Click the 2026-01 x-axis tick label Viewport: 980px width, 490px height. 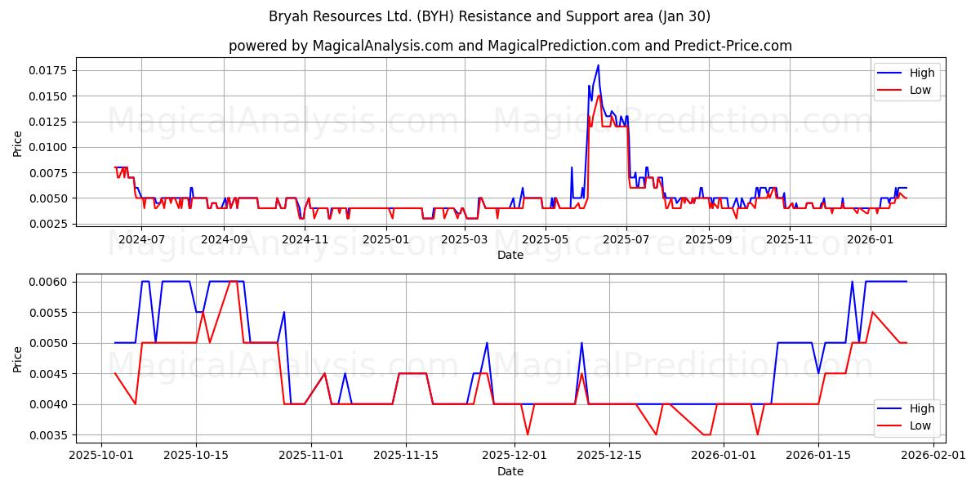coord(871,239)
